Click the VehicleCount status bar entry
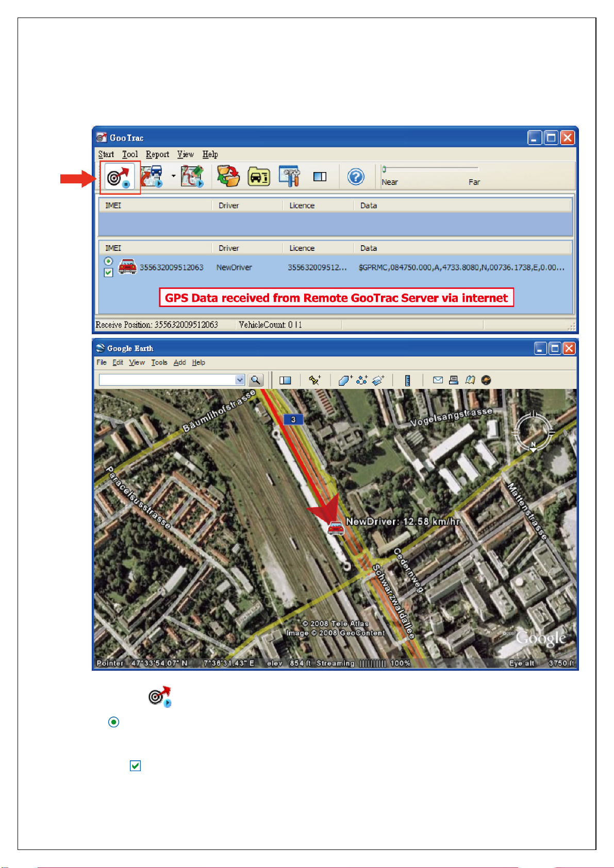 270,325
